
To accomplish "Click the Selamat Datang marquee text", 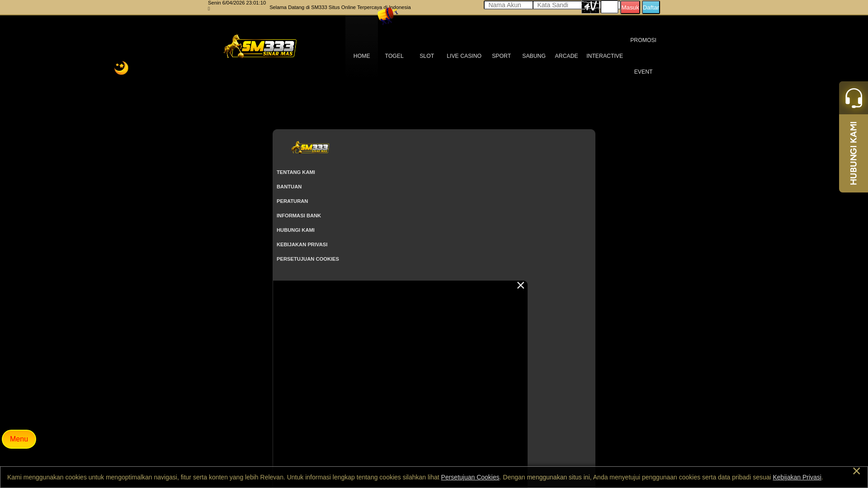I will click(x=340, y=7).
